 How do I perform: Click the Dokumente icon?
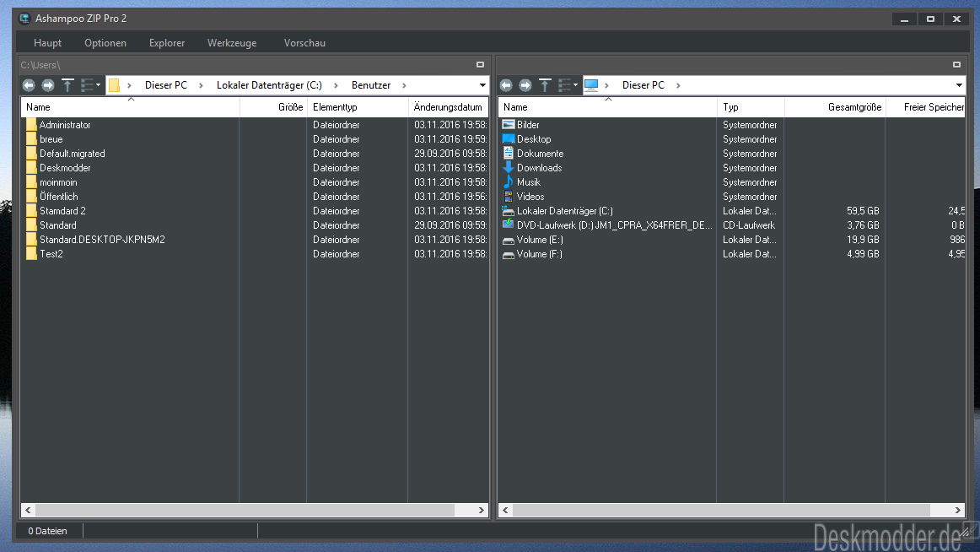pos(508,154)
